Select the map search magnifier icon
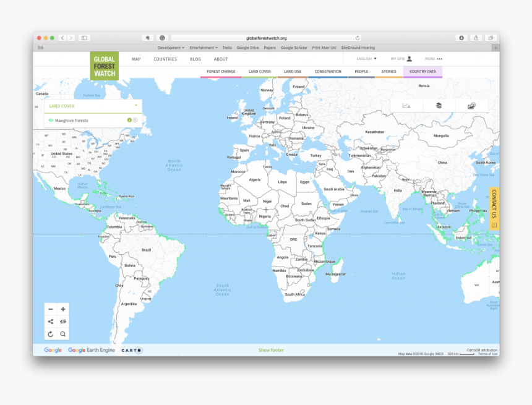 62,334
